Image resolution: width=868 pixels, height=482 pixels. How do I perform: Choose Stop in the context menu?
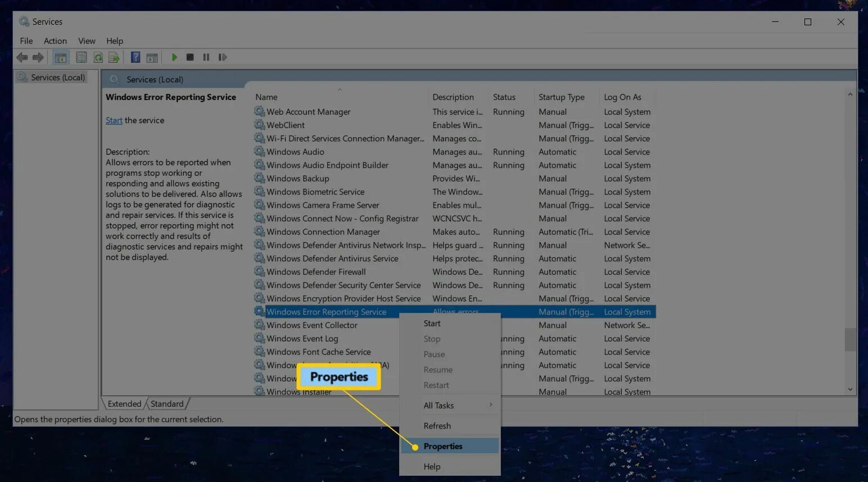point(450,339)
